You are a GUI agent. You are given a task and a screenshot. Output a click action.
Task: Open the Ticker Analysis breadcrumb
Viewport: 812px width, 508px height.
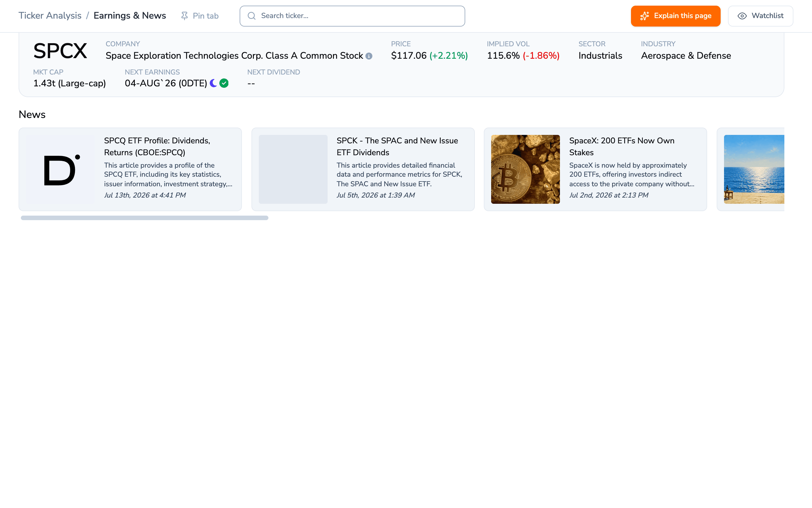50,16
